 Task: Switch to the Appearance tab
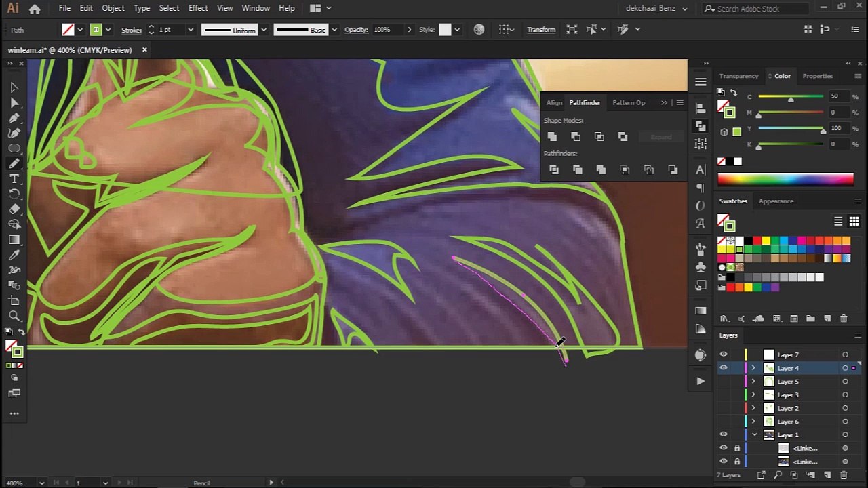(776, 201)
